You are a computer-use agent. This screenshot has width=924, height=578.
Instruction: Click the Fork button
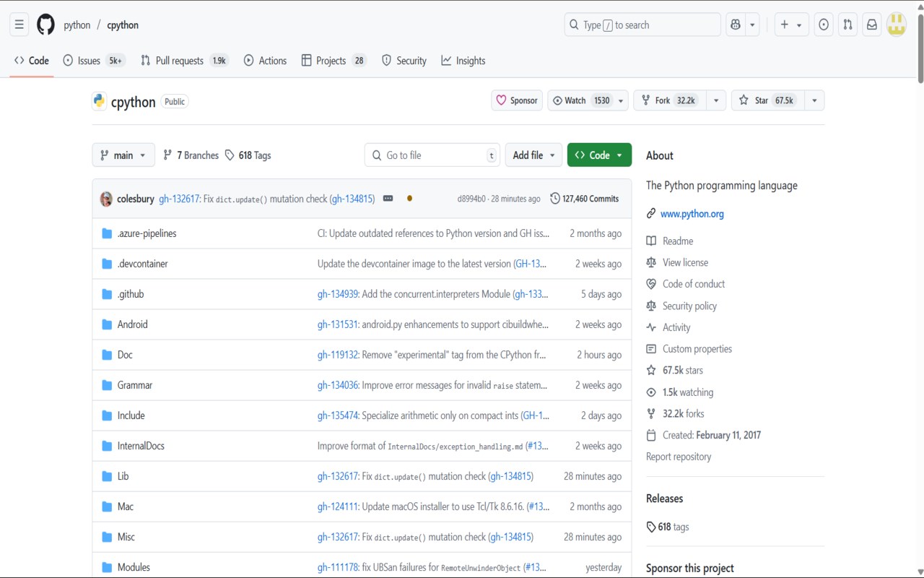(669, 100)
